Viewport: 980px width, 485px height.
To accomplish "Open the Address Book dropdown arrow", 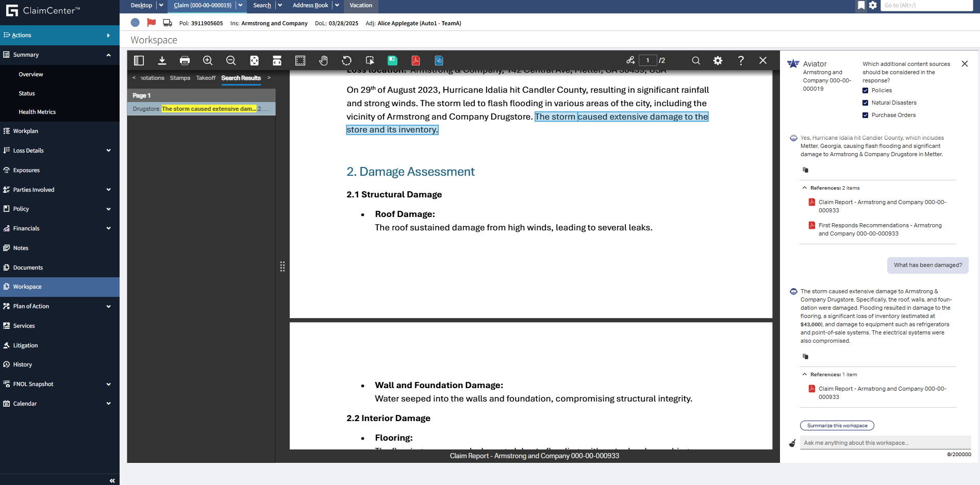I will (337, 5).
